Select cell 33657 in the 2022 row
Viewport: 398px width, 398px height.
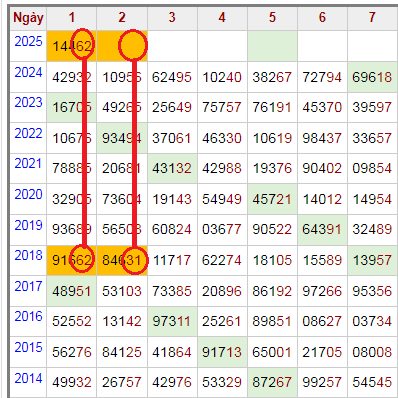pyautogui.click(x=372, y=138)
